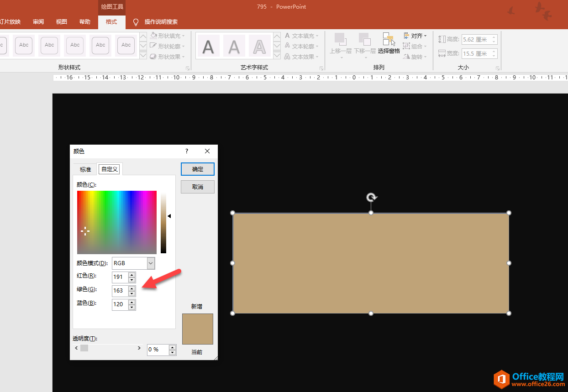
Task: Switch to the Standard (标准) color tab
Action: tap(85, 169)
